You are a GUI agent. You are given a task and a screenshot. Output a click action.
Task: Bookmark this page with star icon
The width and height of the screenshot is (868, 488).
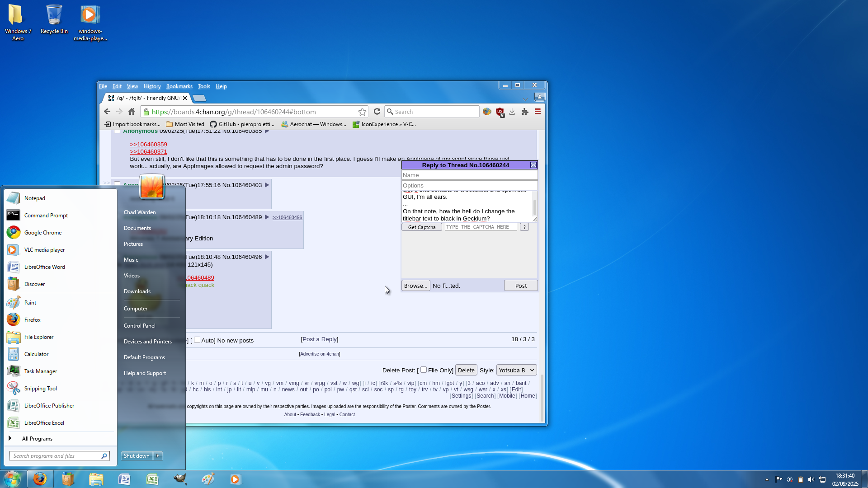pyautogui.click(x=362, y=112)
